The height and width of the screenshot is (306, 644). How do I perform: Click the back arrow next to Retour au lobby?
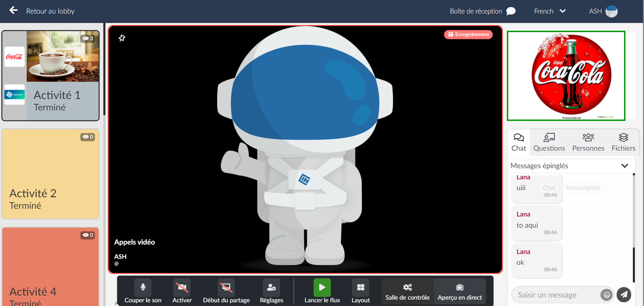(14, 10)
